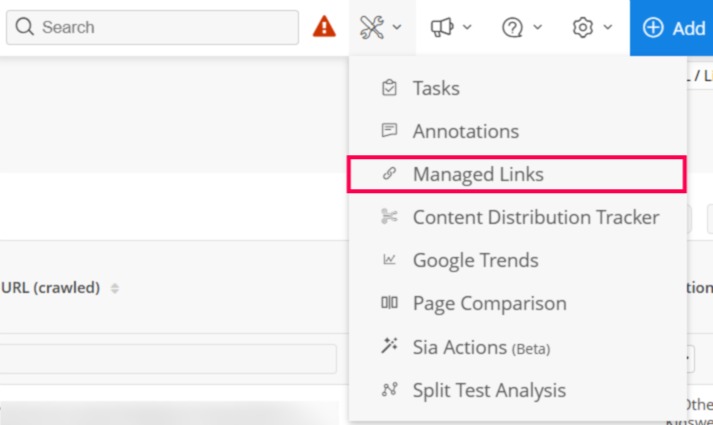Click the settings gear icon
Screen dimensions: 713x425
[x=582, y=28]
